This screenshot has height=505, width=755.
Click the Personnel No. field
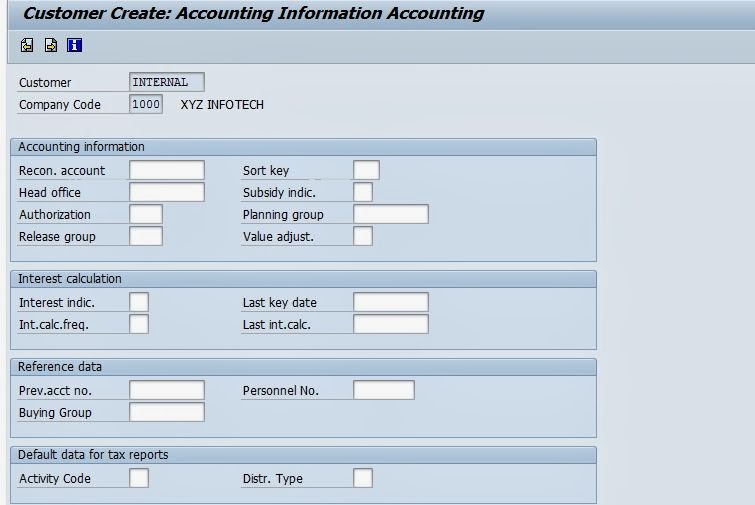(x=384, y=390)
